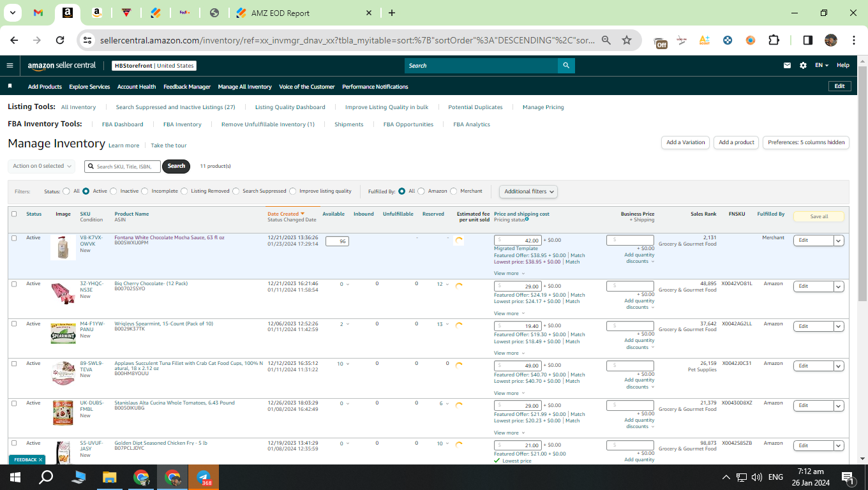Select Fulfilled By Amazon radio button
Screen dimensions: 868x490
pos(421,191)
